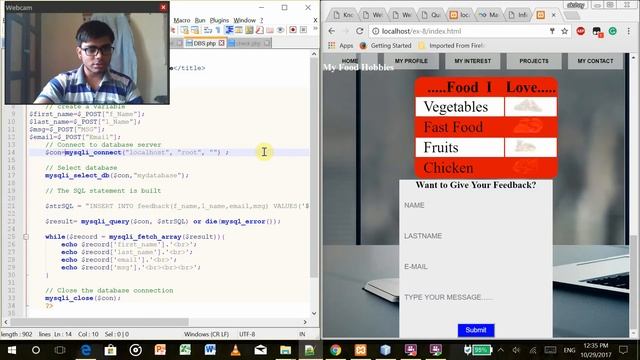Click the Windows Start button
The width and height of the screenshot is (640, 360).
click(x=11, y=350)
